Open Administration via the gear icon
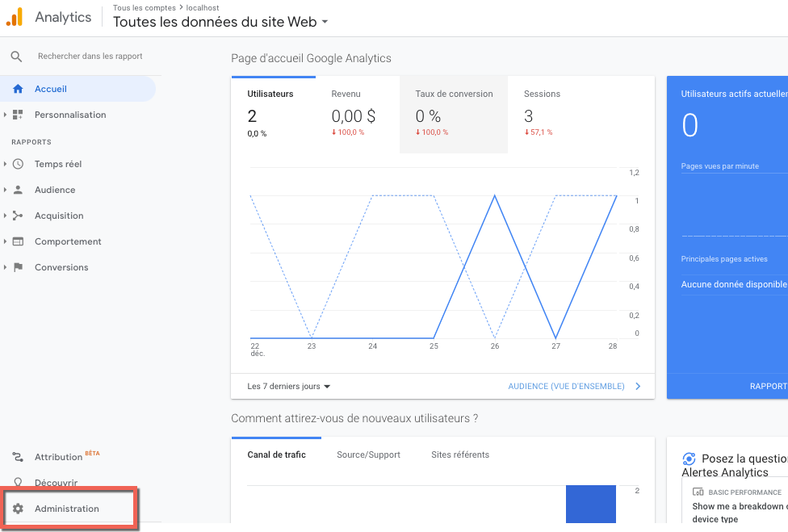This screenshot has height=532, width=788. click(18, 509)
